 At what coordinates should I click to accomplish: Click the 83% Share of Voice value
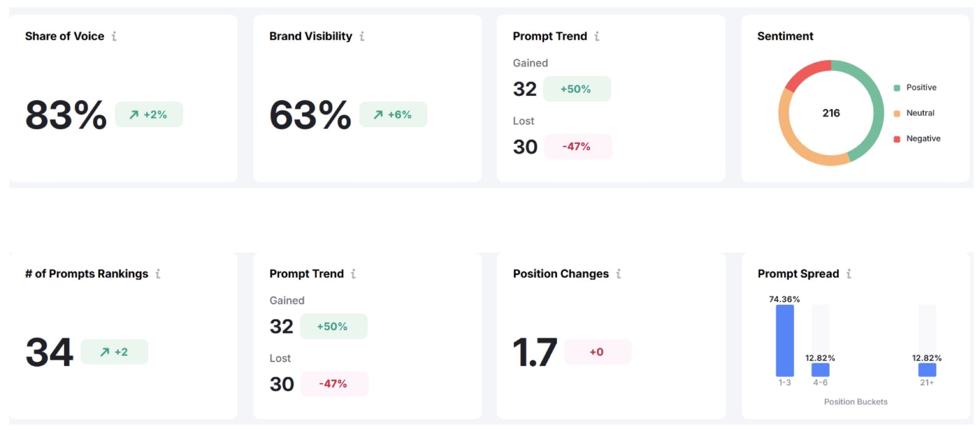(66, 114)
